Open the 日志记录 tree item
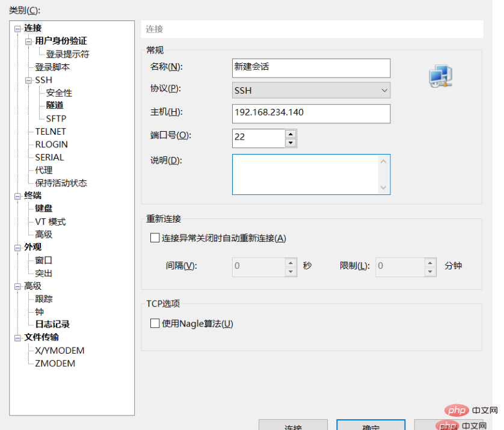Image resolution: width=504 pixels, height=430 pixels. (x=52, y=324)
